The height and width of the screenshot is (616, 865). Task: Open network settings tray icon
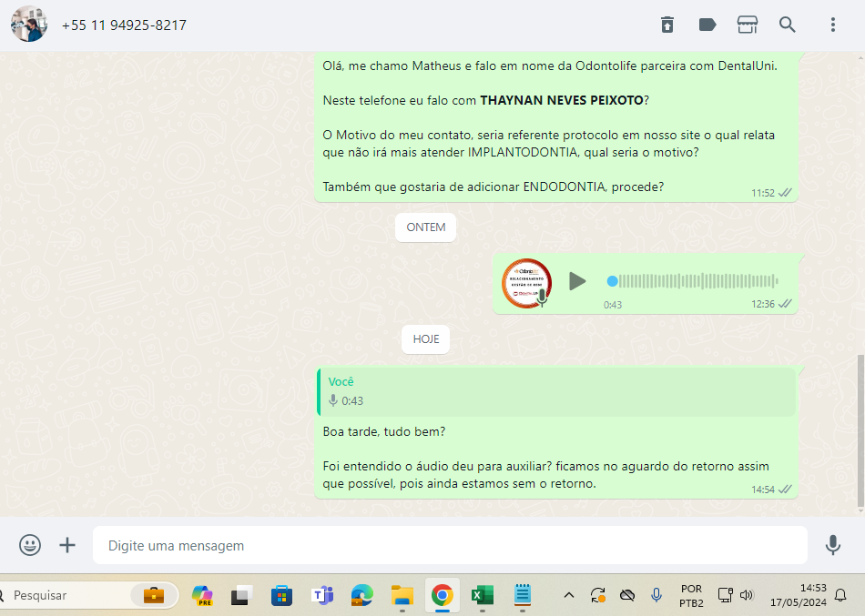(x=725, y=596)
